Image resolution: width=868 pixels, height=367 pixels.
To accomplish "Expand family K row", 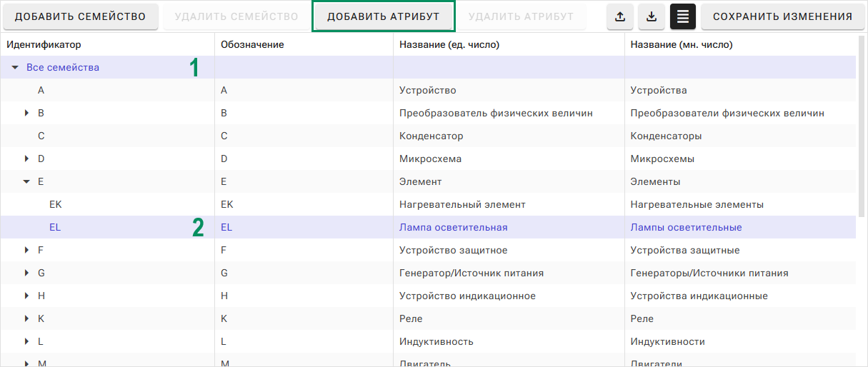I will click(x=26, y=318).
